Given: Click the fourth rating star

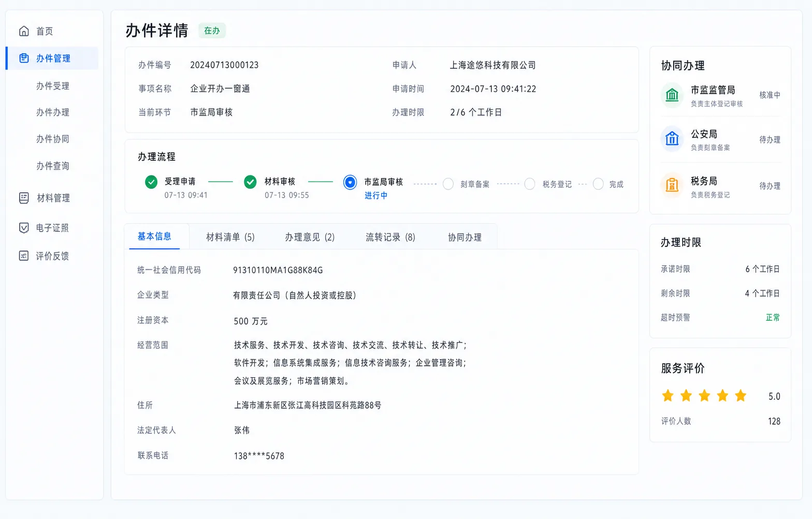Looking at the screenshot, I should (x=722, y=396).
